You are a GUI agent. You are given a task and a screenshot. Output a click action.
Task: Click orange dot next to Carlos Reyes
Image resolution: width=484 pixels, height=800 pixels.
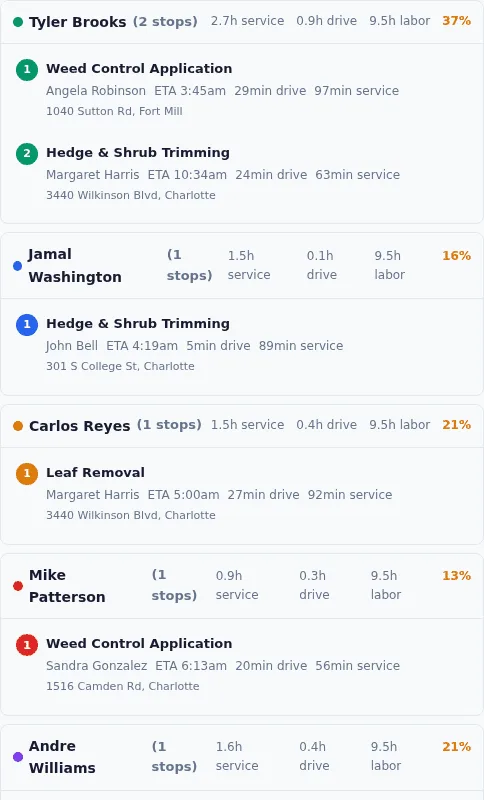[18, 426]
